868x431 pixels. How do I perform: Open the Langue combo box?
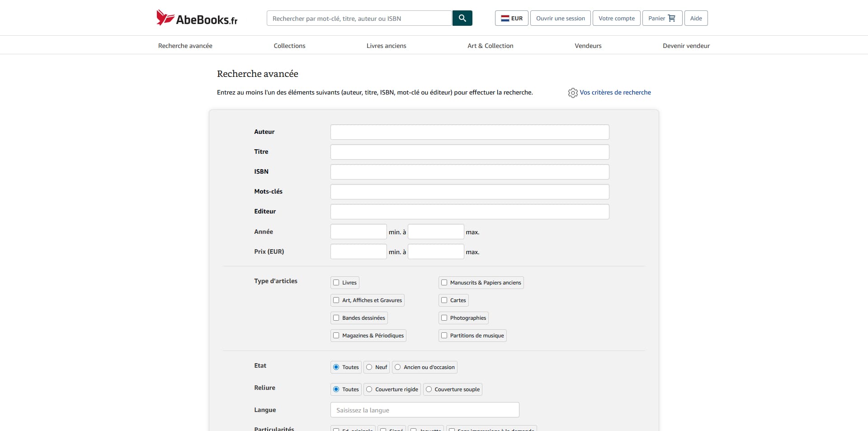coord(425,410)
